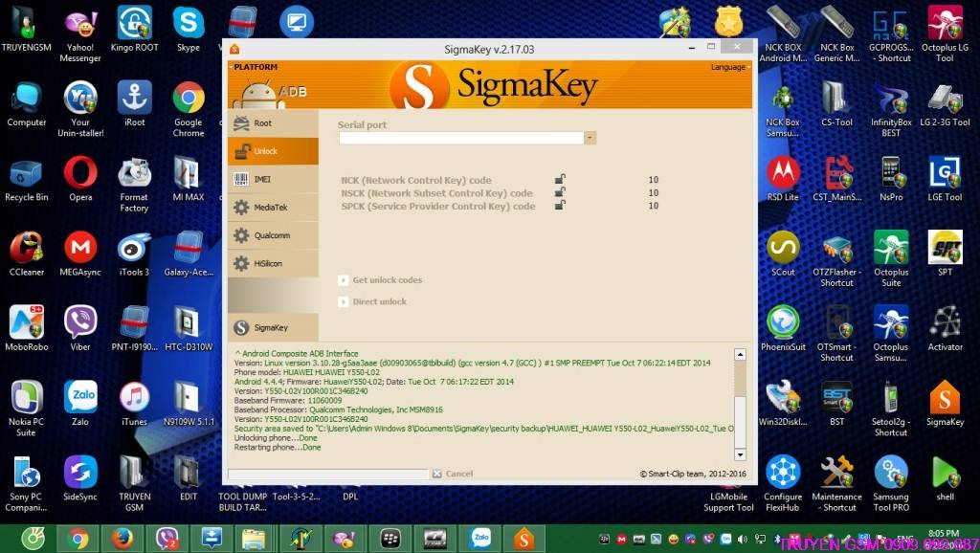The image size is (980, 553).
Task: Select the LGE Tool desktop icon
Action: [945, 181]
